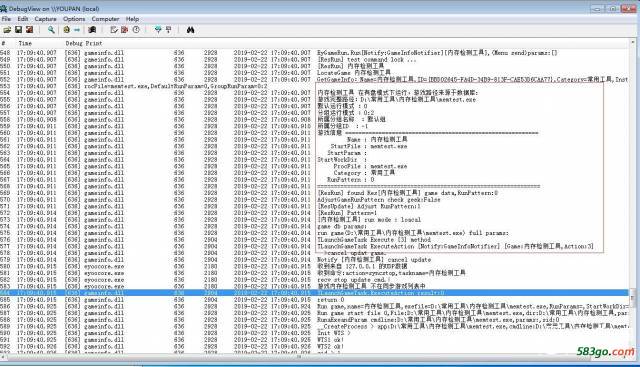Open the File menu
640x367 pixels.
tap(6, 19)
